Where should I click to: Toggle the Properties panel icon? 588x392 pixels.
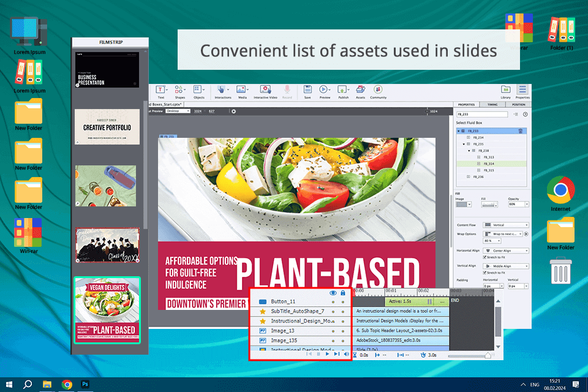pyautogui.click(x=522, y=89)
